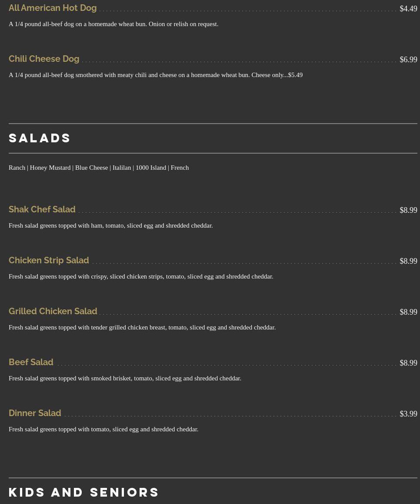This screenshot has height=504, width=420.
Task: Click the Chicken Strip Salad description
Action: (141, 276)
